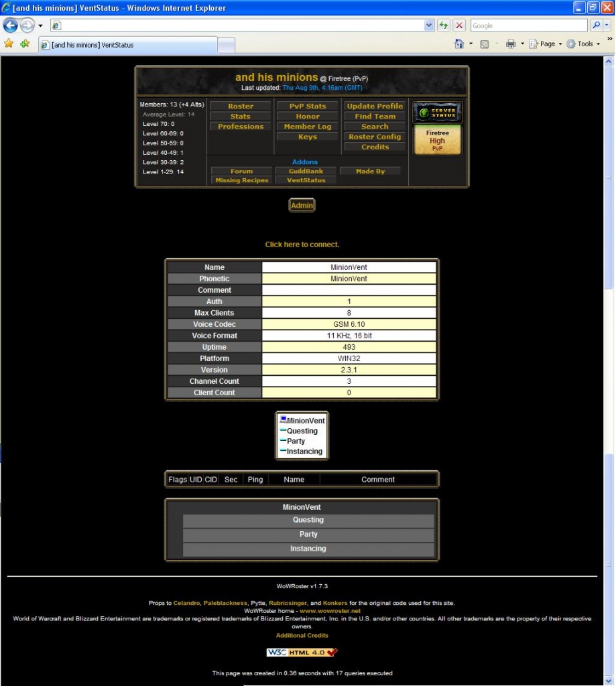The height and width of the screenshot is (686, 616).
Task: Open the Page menu
Action: click(x=545, y=44)
